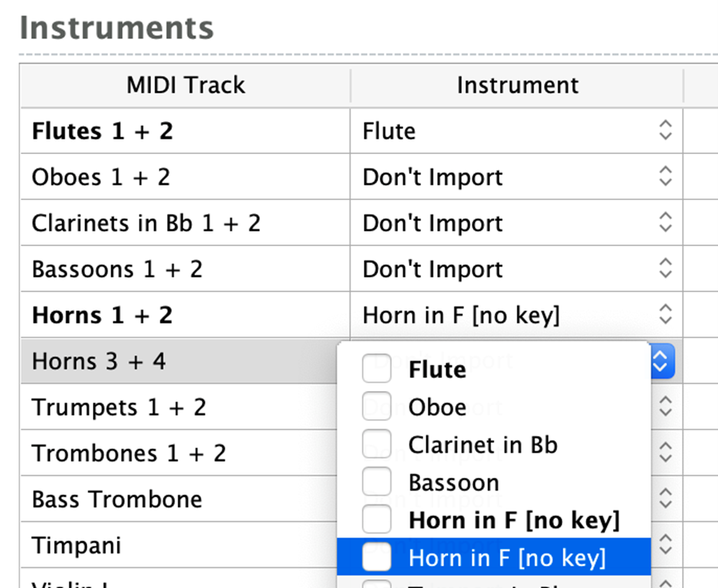The height and width of the screenshot is (588, 718).
Task: Expand instrument selector for Clarinets in Bb row
Action: 665,222
